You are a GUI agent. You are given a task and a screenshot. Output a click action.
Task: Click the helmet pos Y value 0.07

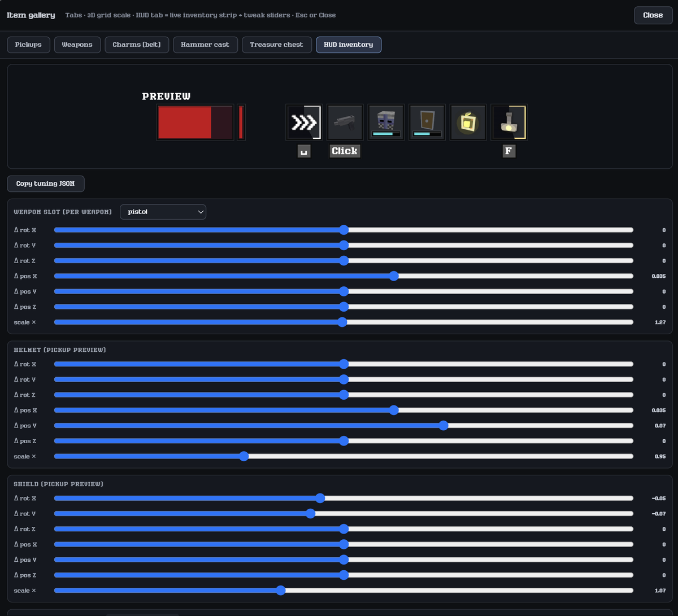(660, 426)
